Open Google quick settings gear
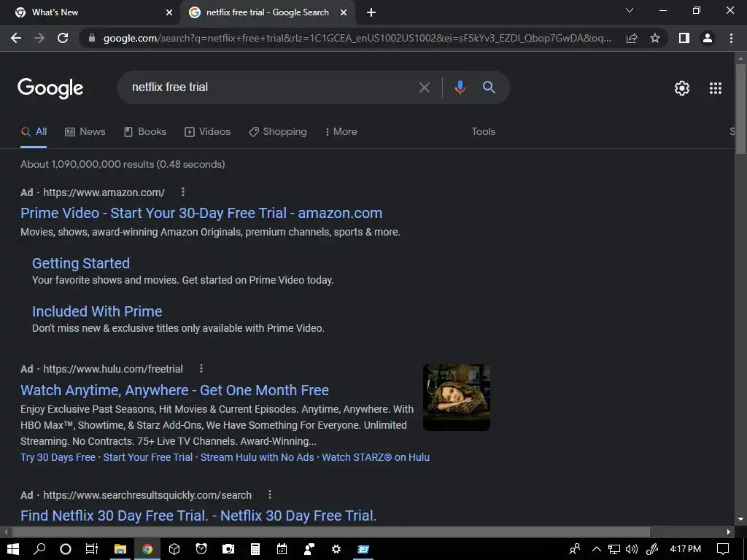Viewport: 747px width, 560px height. (682, 88)
